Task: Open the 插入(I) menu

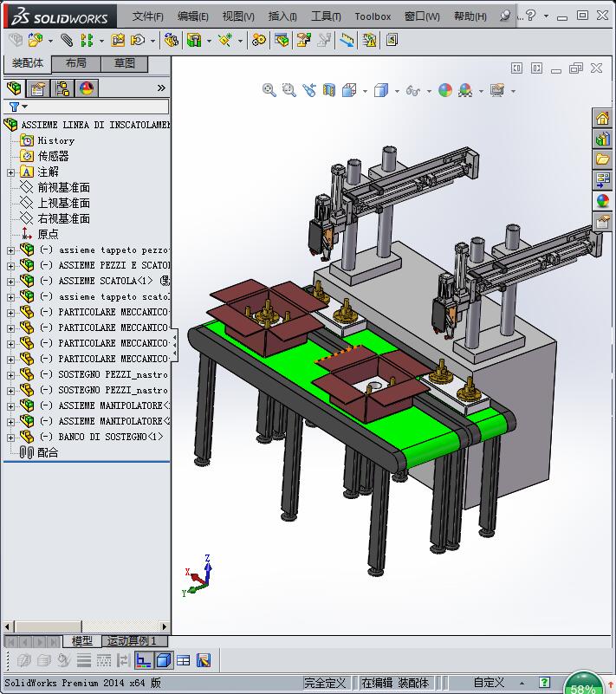Action: tap(282, 16)
